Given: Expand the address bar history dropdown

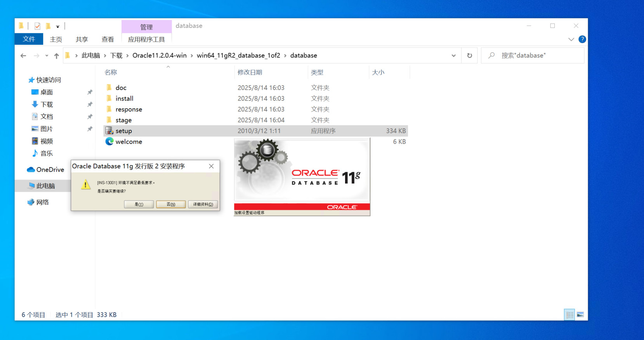Looking at the screenshot, I should 453,56.
